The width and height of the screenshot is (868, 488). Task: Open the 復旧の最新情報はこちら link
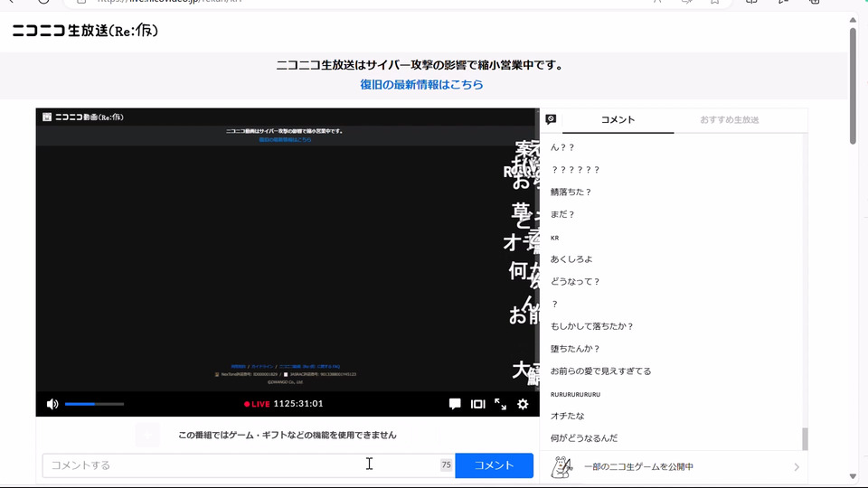pos(422,85)
